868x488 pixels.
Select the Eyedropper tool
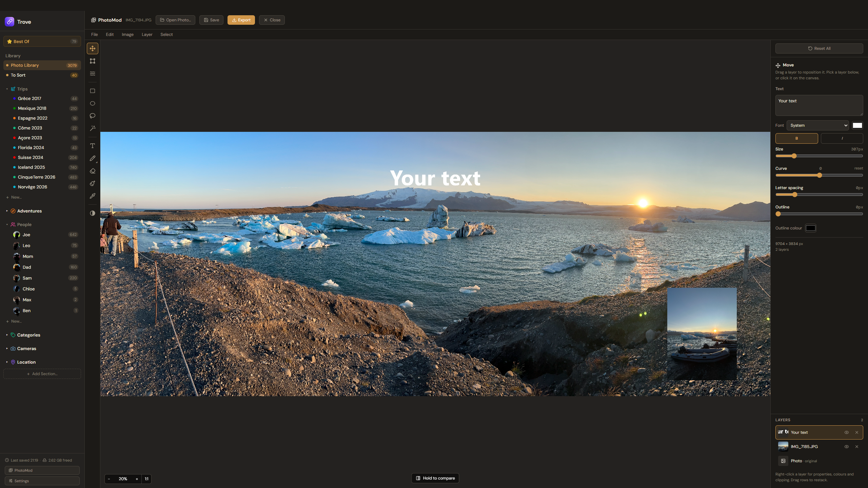coord(92,196)
